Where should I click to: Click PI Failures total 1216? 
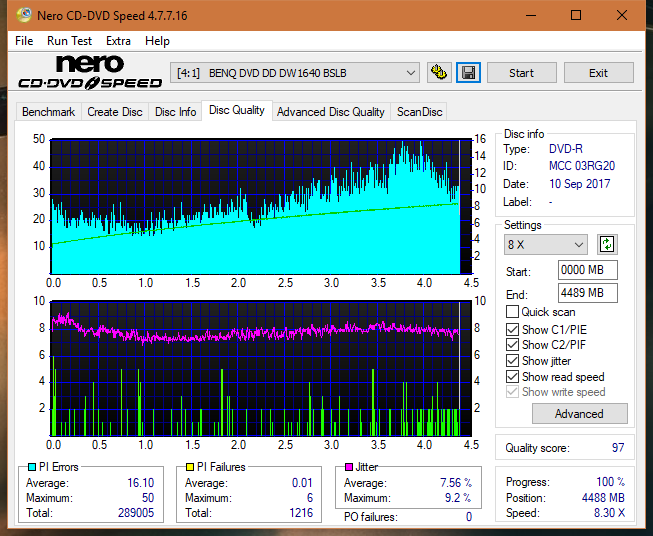coord(301,513)
